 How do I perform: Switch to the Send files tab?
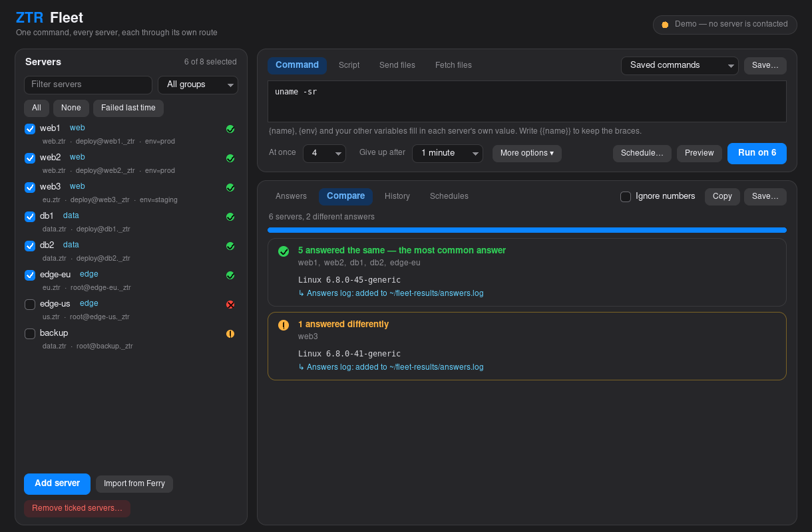[x=397, y=65]
